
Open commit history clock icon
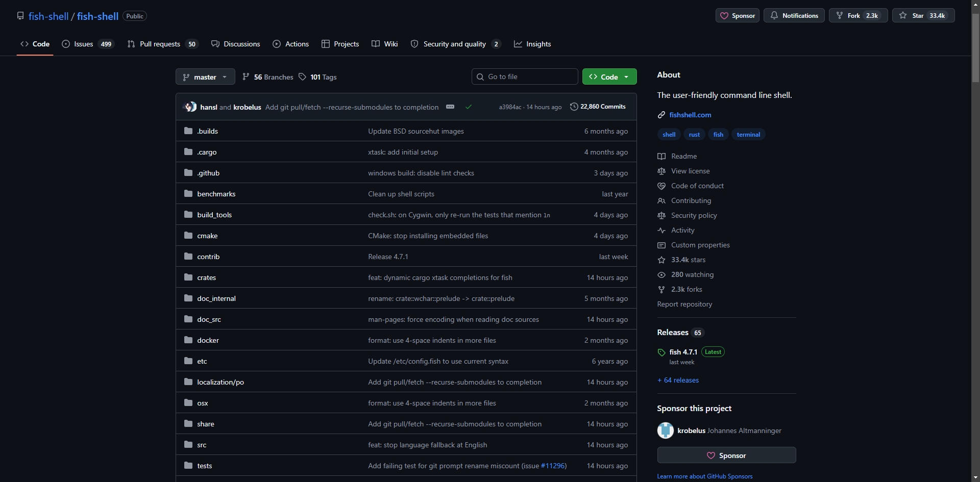pyautogui.click(x=574, y=107)
